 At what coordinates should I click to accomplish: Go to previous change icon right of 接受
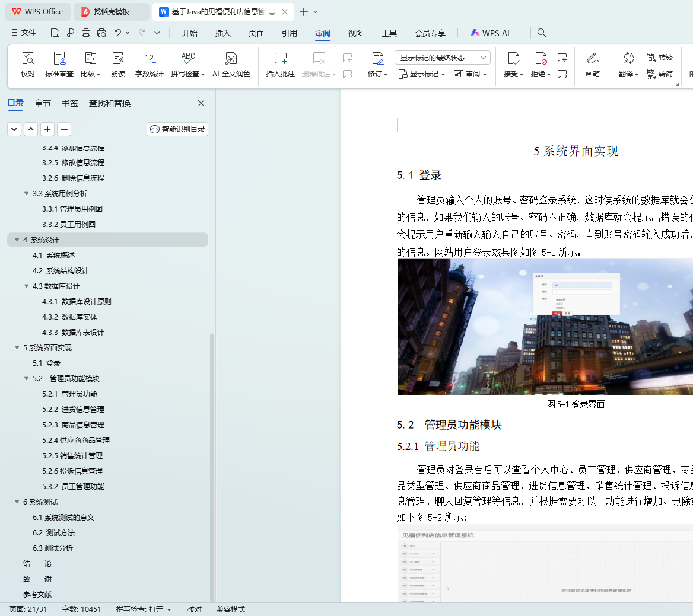pos(562,58)
